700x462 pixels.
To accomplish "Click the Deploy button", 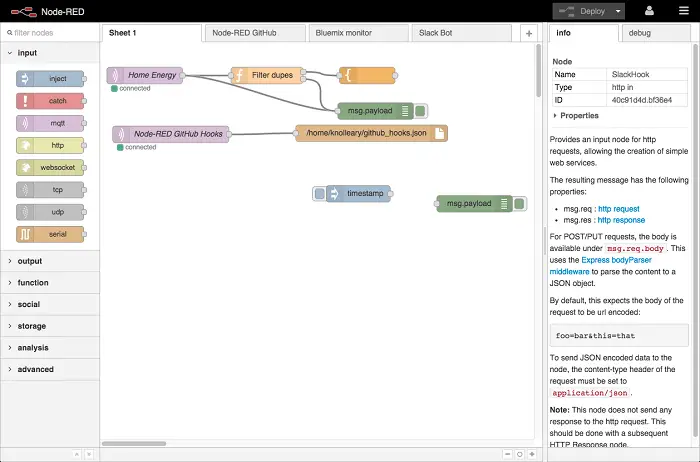I will coord(582,11).
